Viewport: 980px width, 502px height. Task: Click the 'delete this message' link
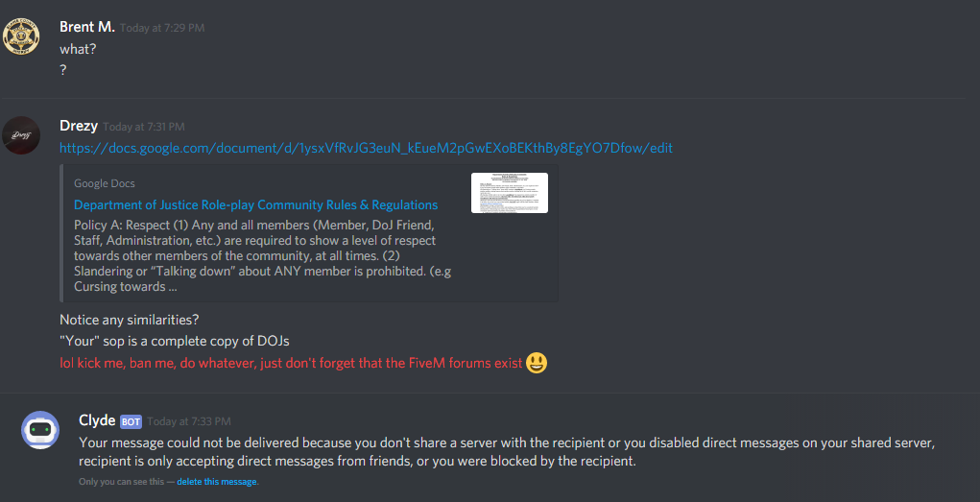pyautogui.click(x=216, y=482)
